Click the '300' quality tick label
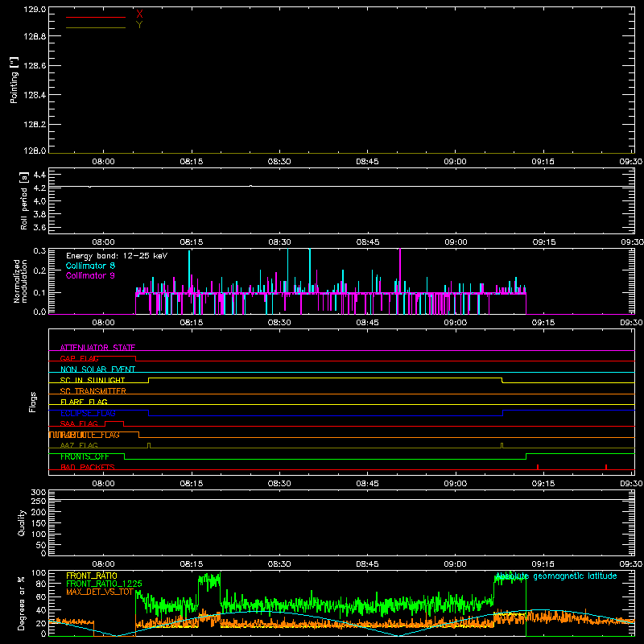The width and height of the screenshot is (644, 644). [39, 493]
